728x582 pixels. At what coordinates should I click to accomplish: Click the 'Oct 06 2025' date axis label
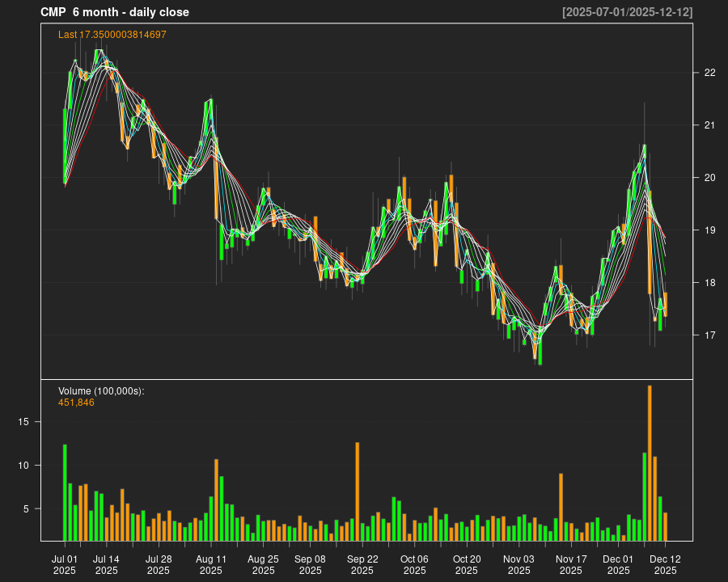tap(414, 564)
